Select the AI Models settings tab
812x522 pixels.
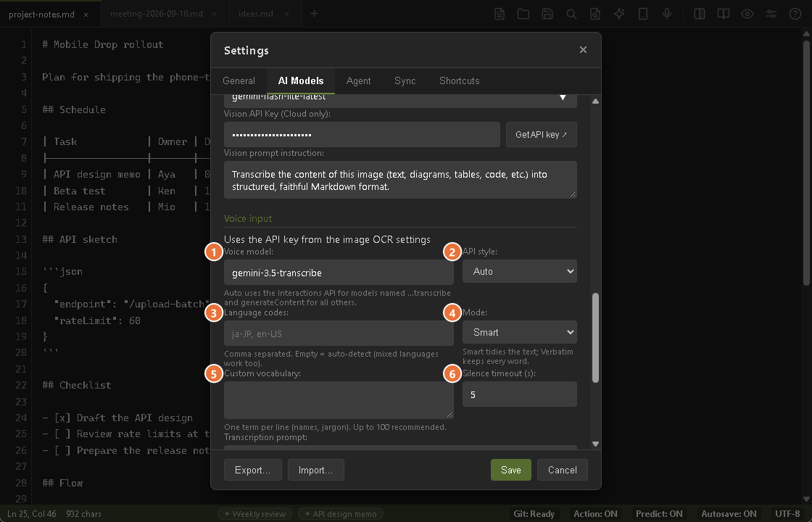pos(301,80)
